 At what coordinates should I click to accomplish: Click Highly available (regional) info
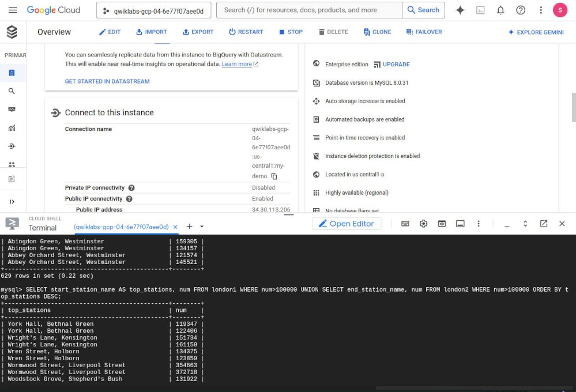(x=357, y=193)
